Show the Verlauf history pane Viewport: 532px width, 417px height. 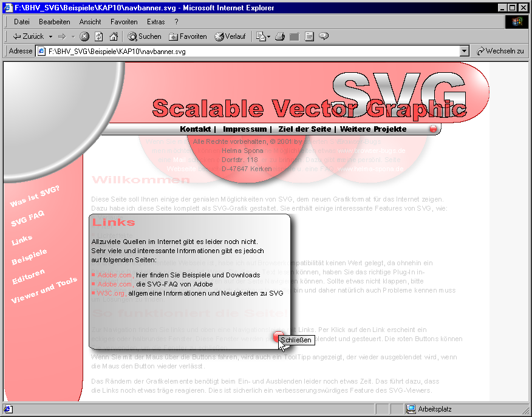coord(230,36)
